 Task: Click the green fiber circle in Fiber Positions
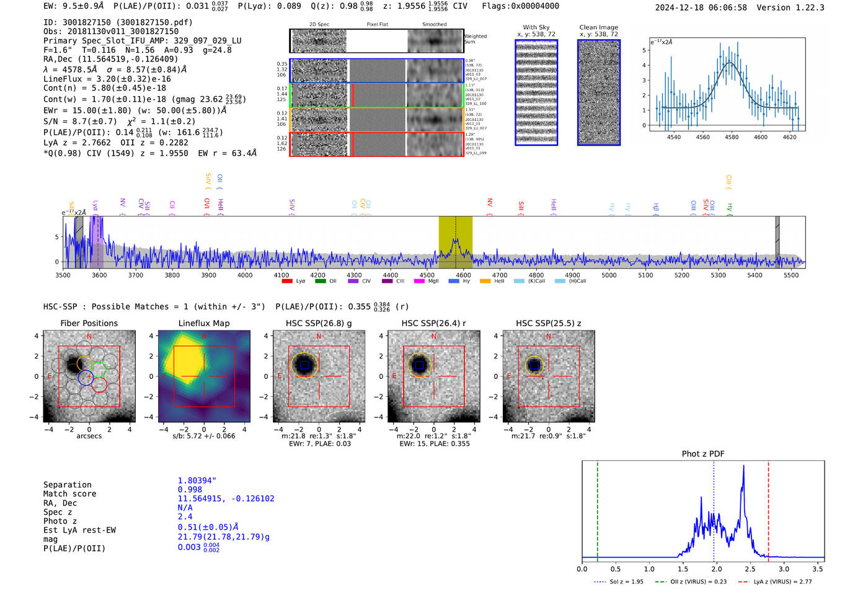(99, 370)
